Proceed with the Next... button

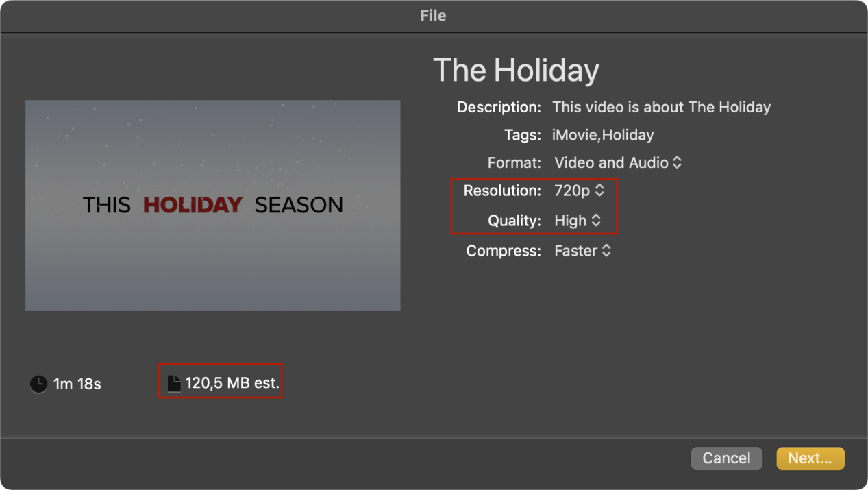(x=810, y=458)
